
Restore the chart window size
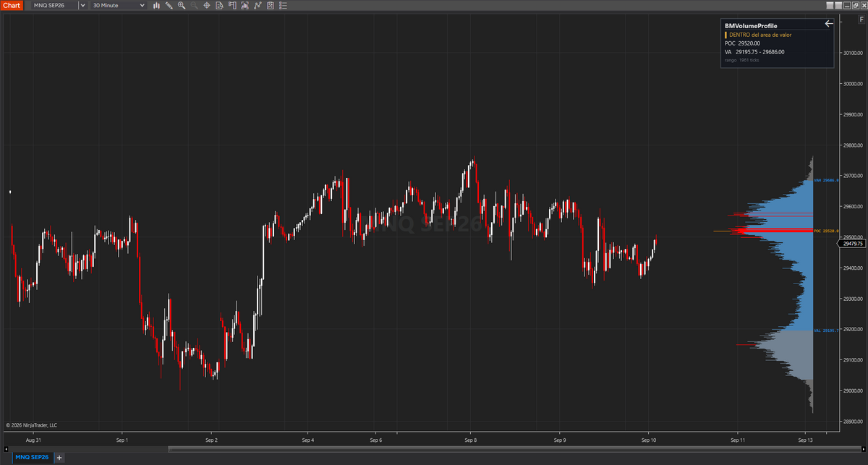tap(856, 5)
